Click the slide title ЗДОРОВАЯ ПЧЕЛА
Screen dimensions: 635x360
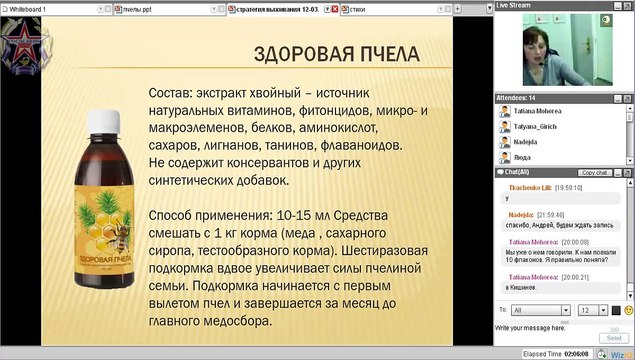(x=337, y=54)
